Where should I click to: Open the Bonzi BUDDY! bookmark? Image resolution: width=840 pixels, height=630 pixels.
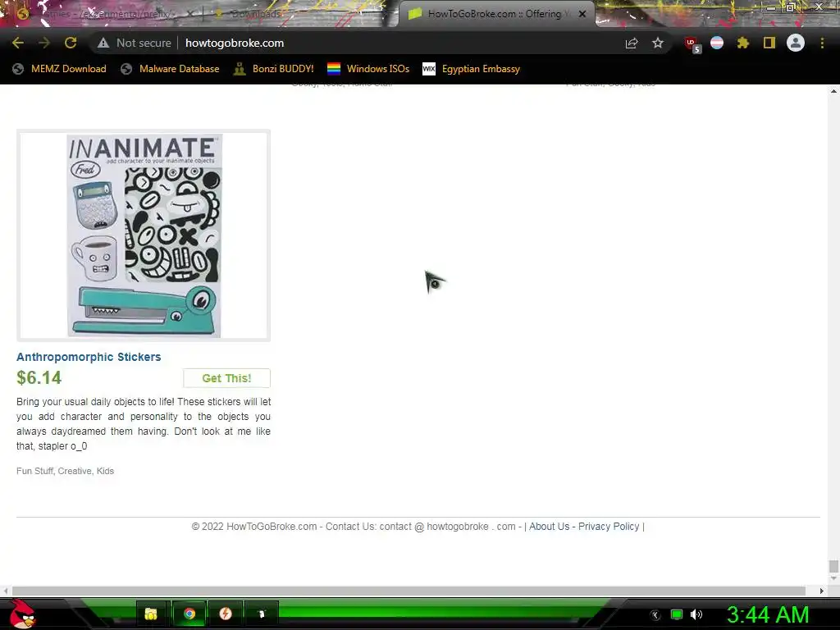(x=274, y=69)
